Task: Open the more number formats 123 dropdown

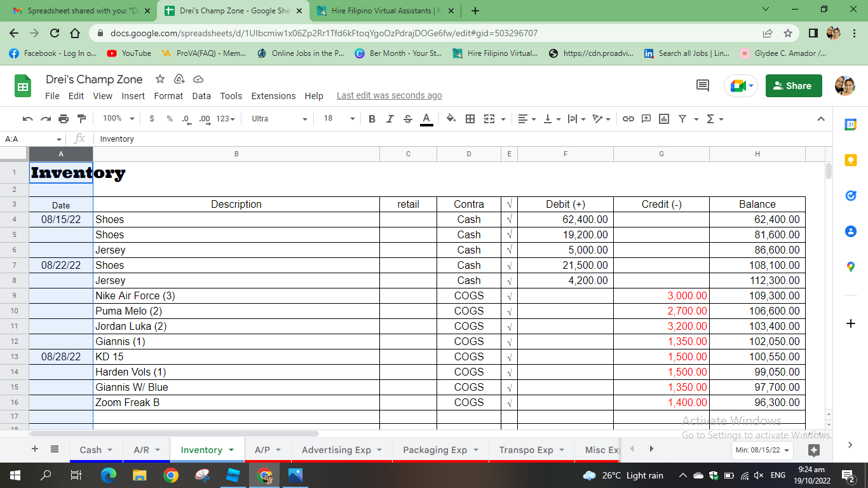Action: tap(226, 119)
